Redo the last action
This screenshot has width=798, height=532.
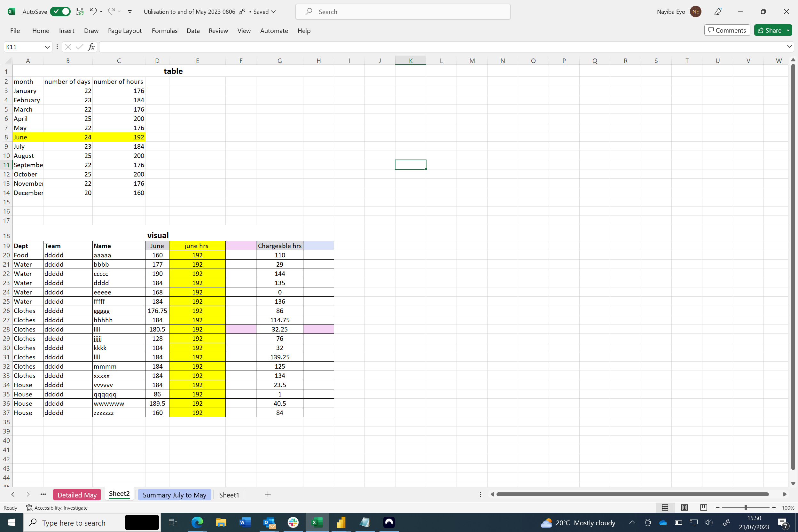111,11
